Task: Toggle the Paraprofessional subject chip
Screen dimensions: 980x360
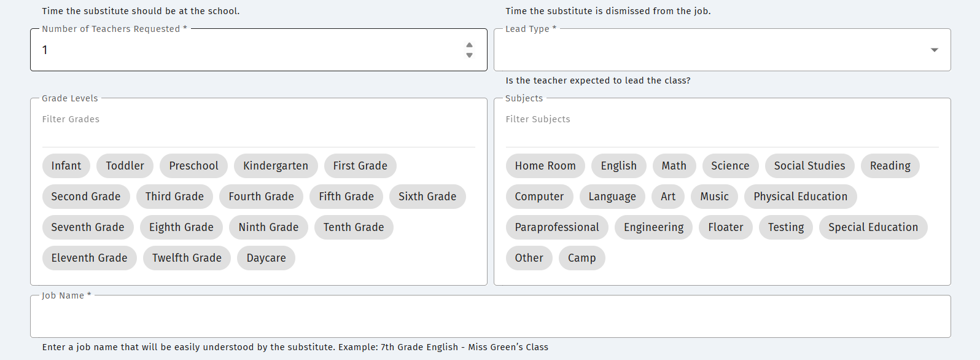Action: pyautogui.click(x=556, y=227)
